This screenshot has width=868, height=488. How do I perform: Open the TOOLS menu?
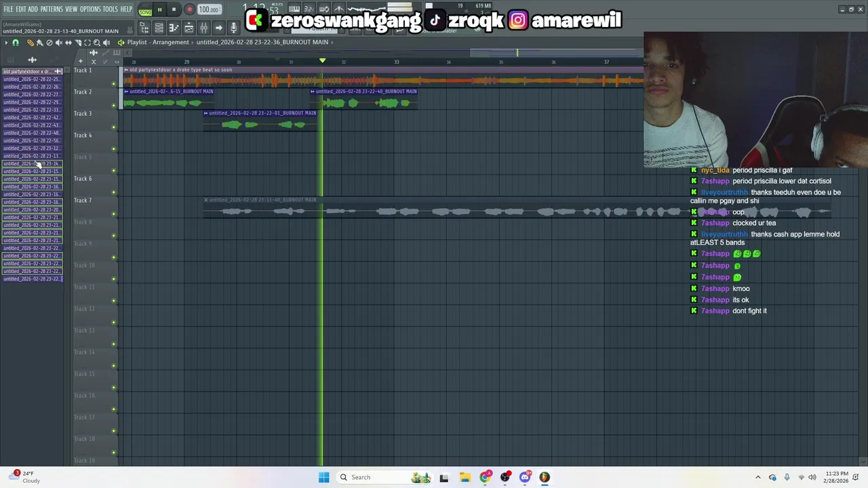pyautogui.click(x=111, y=9)
